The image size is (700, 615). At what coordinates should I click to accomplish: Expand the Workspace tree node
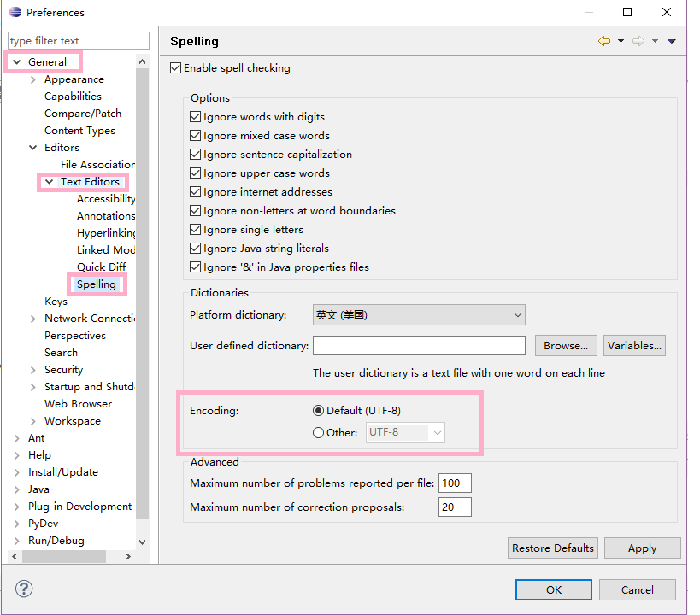[x=33, y=421]
